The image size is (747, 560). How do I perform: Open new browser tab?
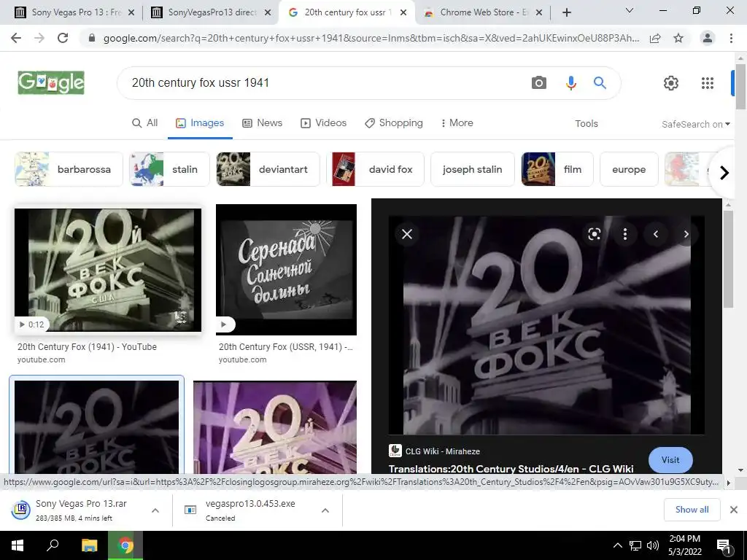(566, 12)
